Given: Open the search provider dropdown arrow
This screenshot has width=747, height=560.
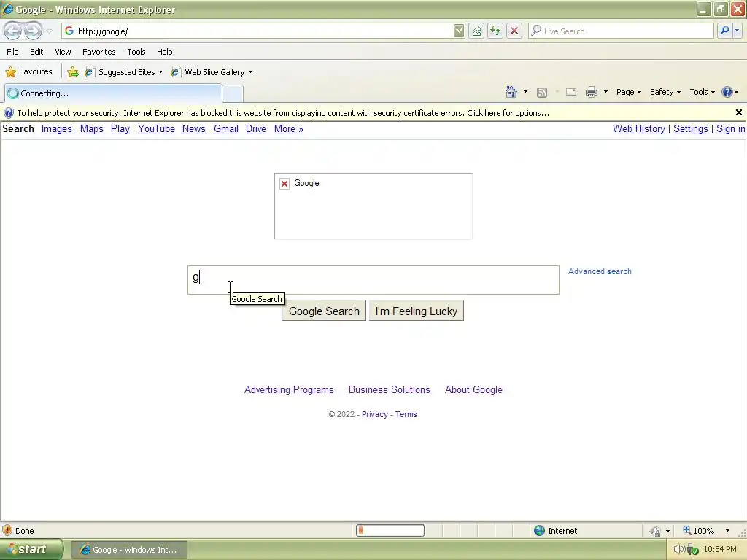Looking at the screenshot, I should pos(737,31).
